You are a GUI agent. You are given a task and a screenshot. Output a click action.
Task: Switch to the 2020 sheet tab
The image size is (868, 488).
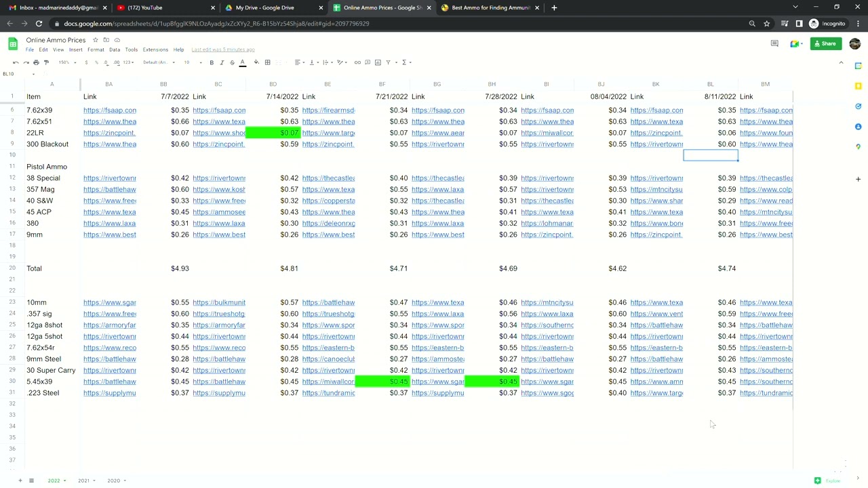(x=113, y=481)
